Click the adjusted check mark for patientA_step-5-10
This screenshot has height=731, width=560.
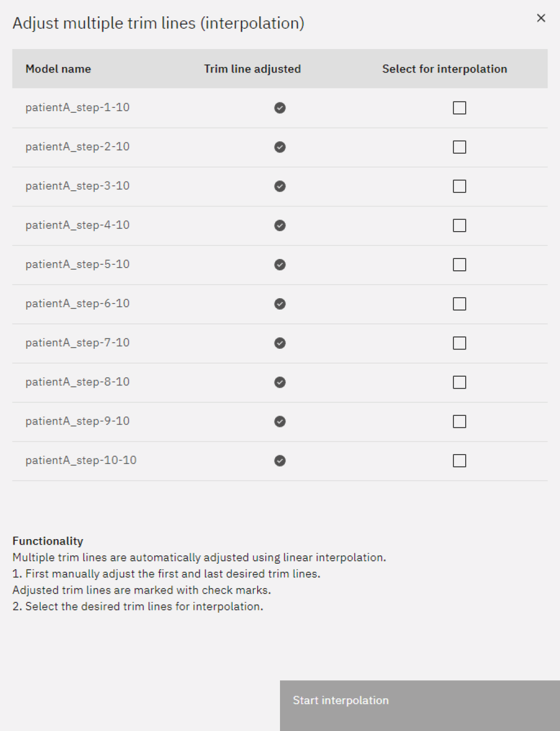click(x=280, y=265)
